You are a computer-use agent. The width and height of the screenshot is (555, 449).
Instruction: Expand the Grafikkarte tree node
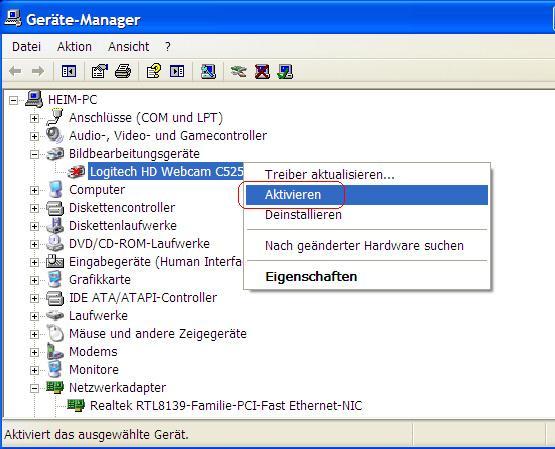pyautogui.click(x=34, y=280)
